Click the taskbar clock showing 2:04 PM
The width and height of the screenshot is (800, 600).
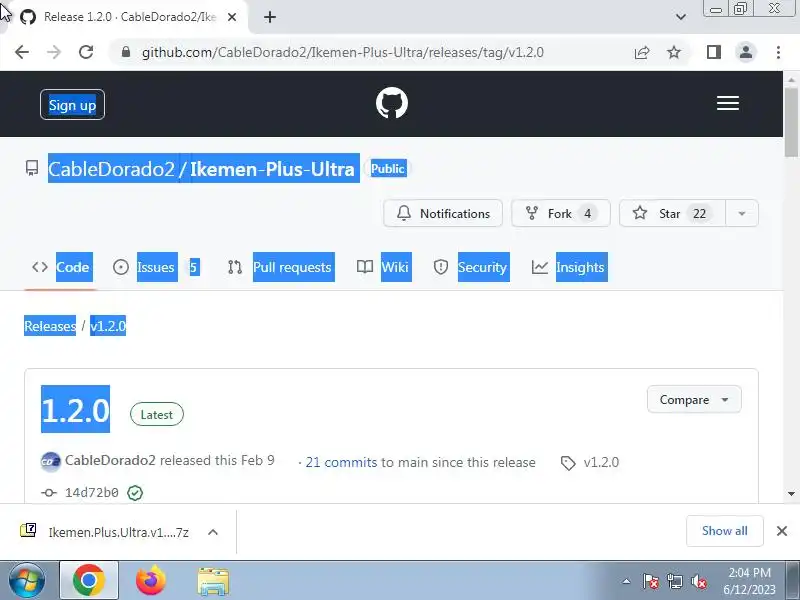click(749, 581)
